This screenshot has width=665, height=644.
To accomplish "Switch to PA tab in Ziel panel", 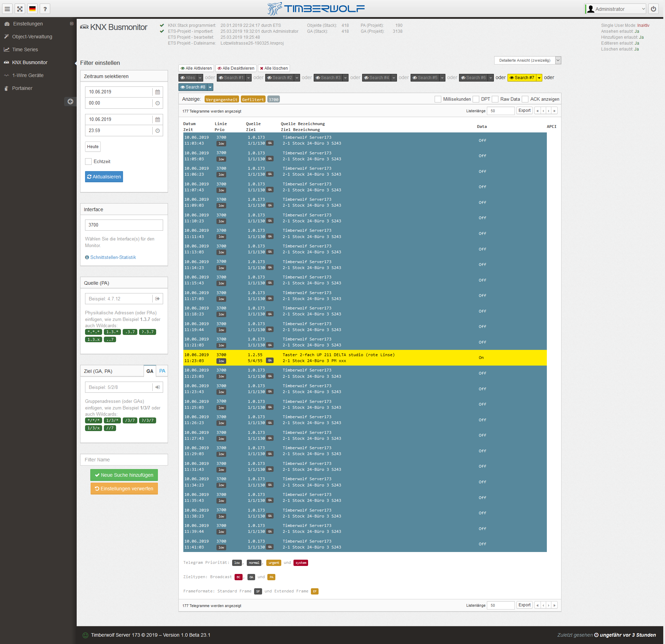I will (x=162, y=371).
